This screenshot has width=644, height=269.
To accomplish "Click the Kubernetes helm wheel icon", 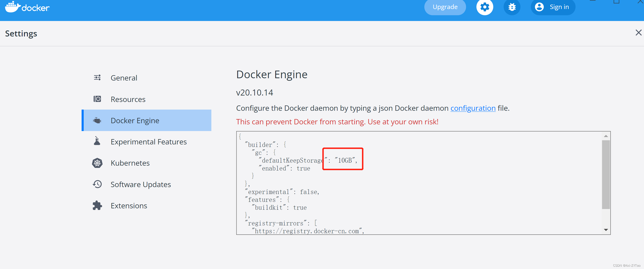I will click(x=97, y=163).
